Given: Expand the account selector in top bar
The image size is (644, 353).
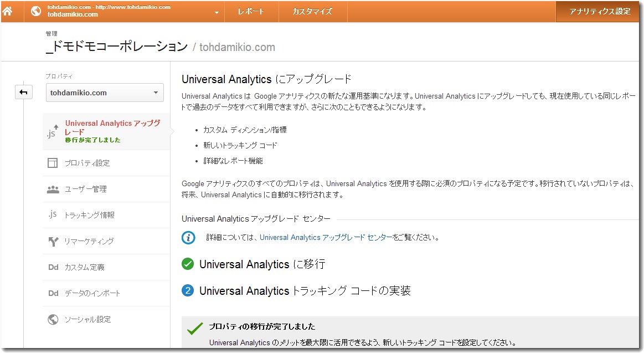Looking at the screenshot, I should pyautogui.click(x=217, y=12).
